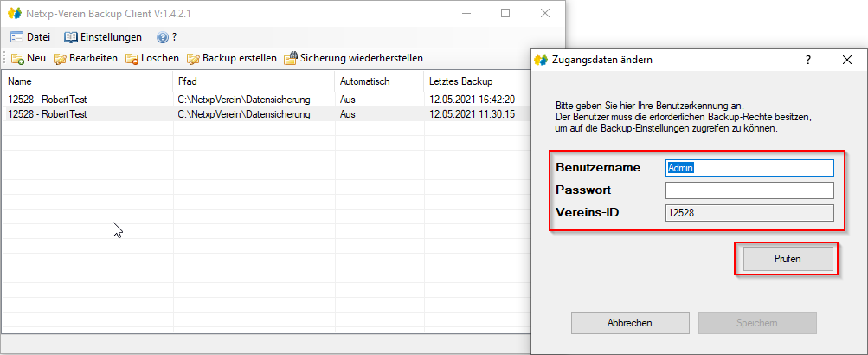Click the Löschen toolbar button

click(151, 58)
